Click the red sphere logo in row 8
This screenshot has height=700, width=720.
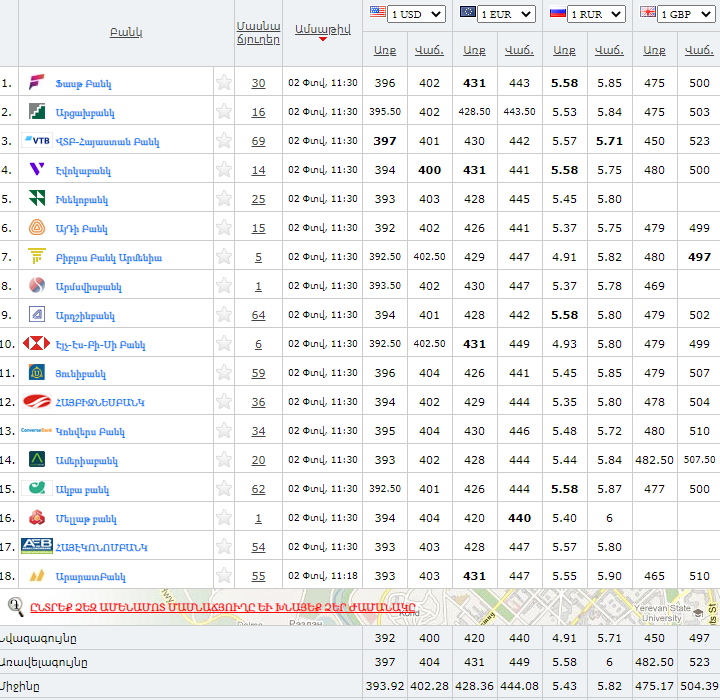point(37,285)
